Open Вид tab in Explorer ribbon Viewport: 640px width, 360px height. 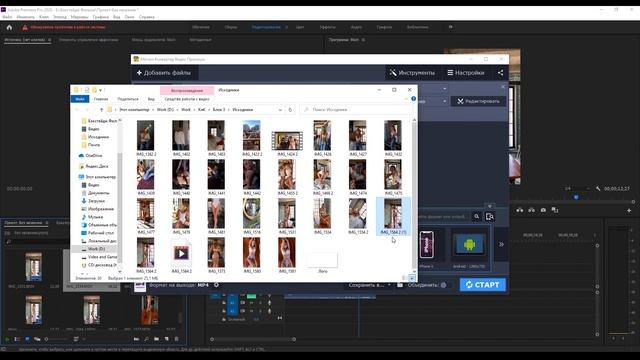pyautogui.click(x=151, y=99)
